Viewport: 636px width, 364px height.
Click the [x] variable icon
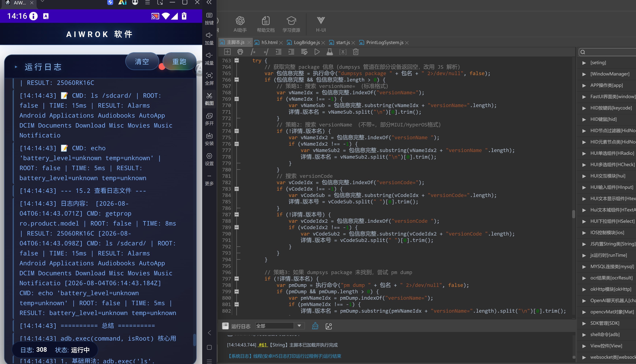(343, 52)
